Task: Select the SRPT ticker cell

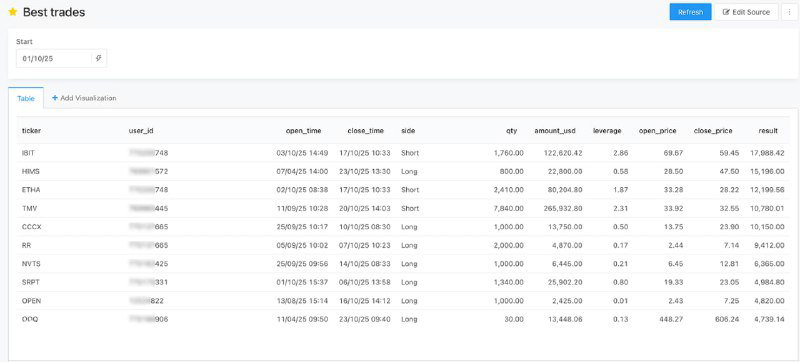Action: 31,282
